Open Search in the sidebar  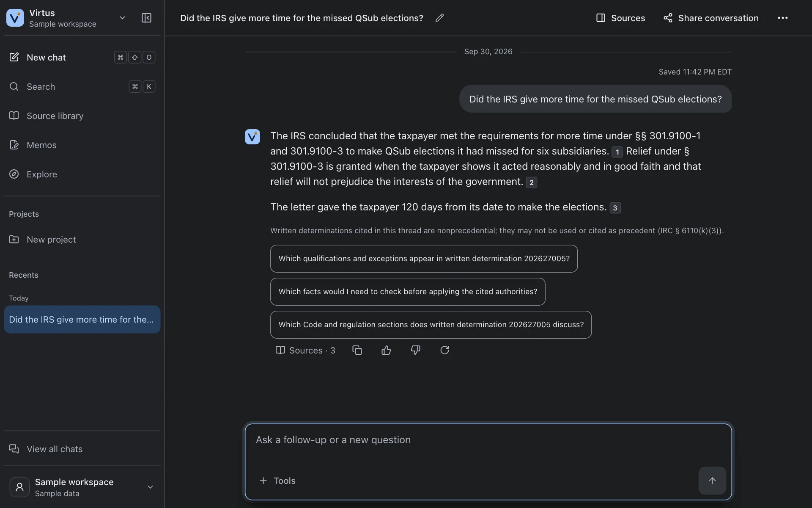82,86
